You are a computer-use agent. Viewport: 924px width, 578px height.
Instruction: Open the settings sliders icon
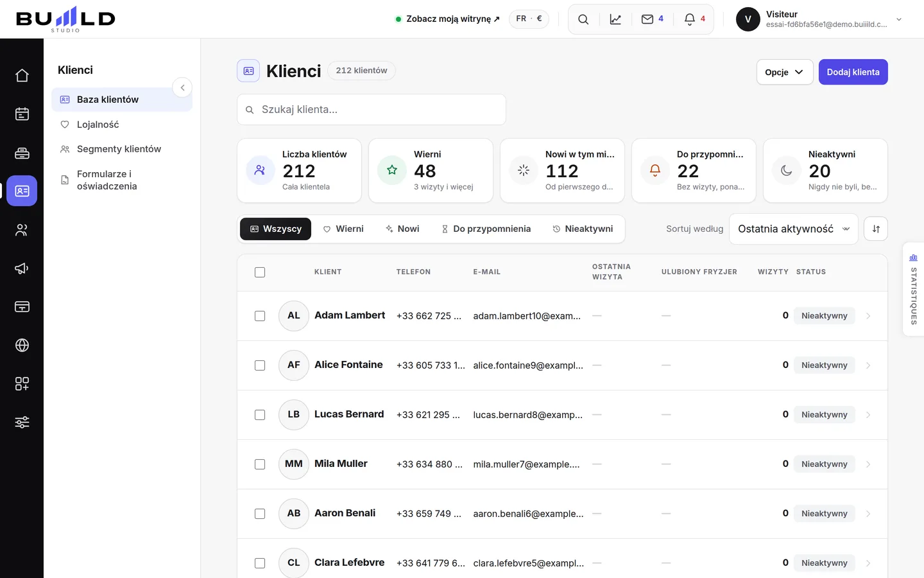coord(22,422)
